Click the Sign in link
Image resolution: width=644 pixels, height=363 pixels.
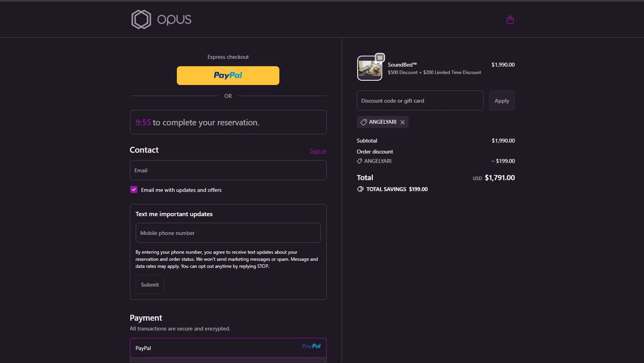coord(318,151)
